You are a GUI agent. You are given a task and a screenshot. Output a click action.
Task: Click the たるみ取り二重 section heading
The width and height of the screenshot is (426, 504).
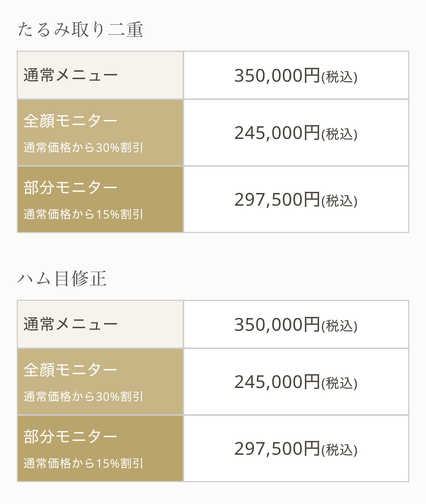pos(80,30)
